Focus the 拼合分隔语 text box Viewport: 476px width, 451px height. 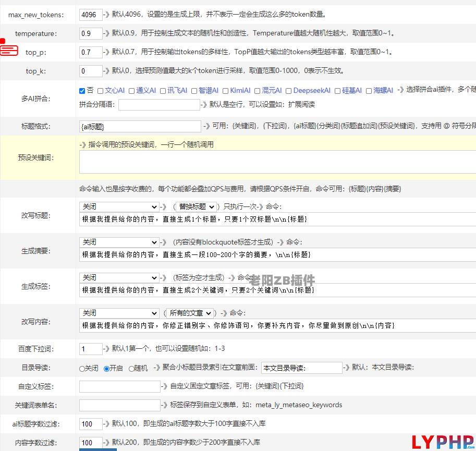click(x=159, y=105)
